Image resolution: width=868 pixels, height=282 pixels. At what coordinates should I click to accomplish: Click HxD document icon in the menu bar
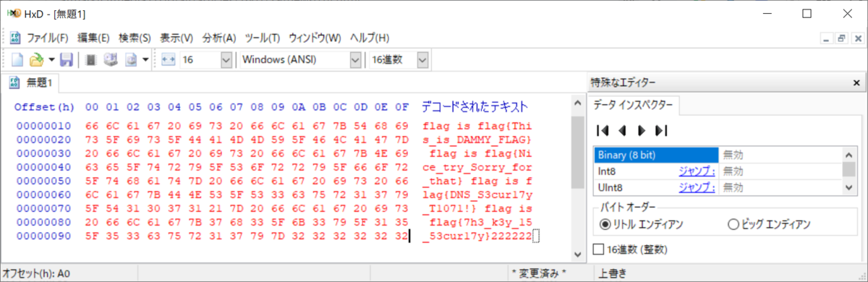tap(16, 38)
